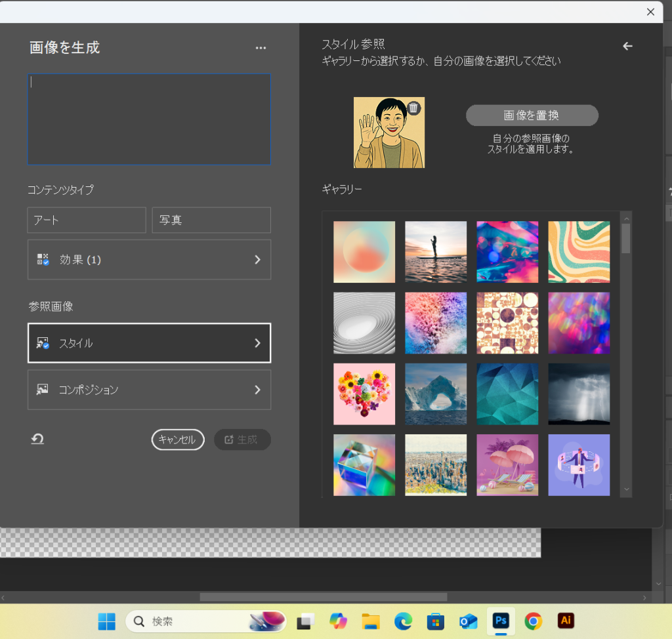Open the スタイル reference settings
Screen dimensions: 672x639
(149, 343)
